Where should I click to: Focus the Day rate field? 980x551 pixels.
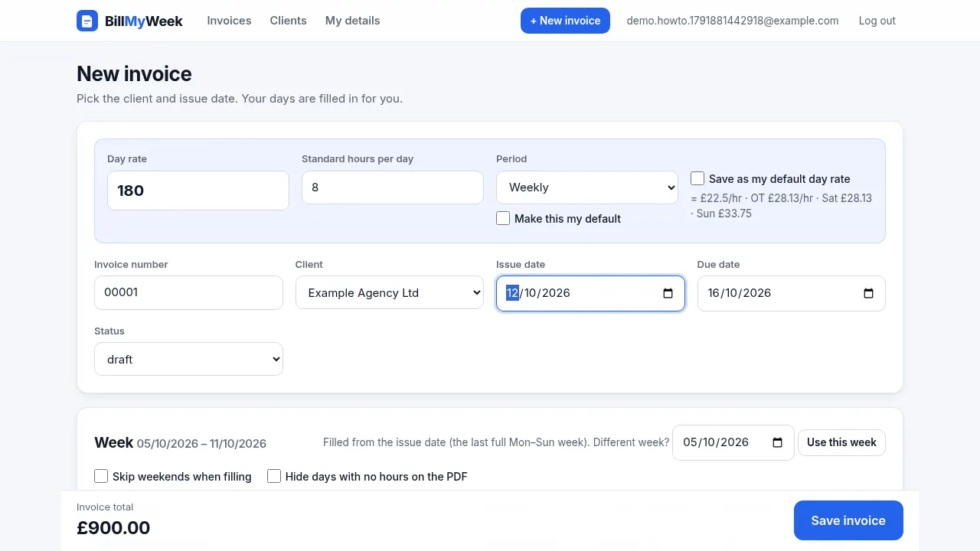point(198,191)
